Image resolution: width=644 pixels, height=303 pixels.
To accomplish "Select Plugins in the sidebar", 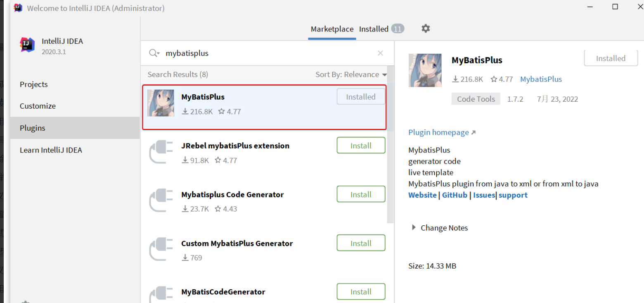I will (75, 128).
